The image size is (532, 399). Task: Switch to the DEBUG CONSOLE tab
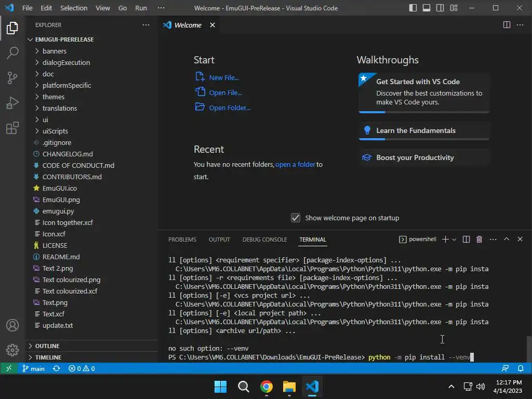point(264,240)
